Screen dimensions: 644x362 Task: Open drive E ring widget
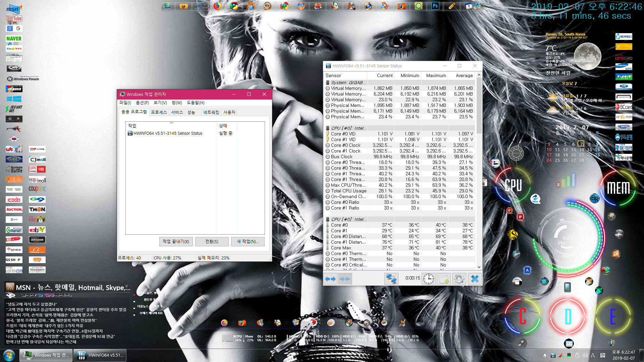(612, 316)
